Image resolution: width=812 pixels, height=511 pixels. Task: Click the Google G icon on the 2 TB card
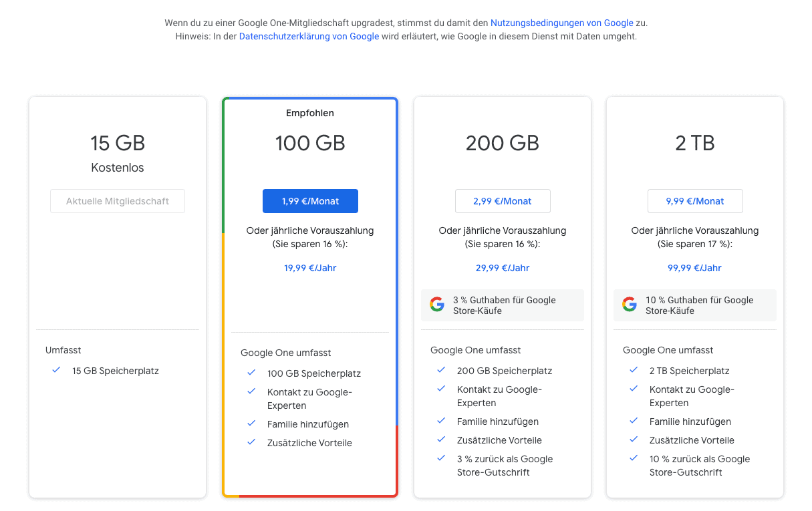pos(629,304)
